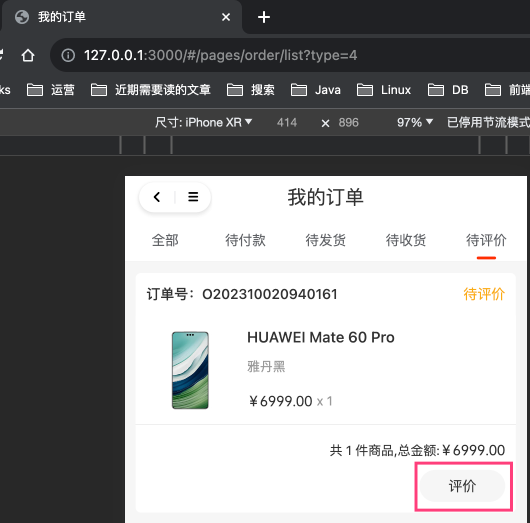Click the ￥6999.00 x 1 price line
The width and height of the screenshot is (530, 523).
(x=290, y=401)
